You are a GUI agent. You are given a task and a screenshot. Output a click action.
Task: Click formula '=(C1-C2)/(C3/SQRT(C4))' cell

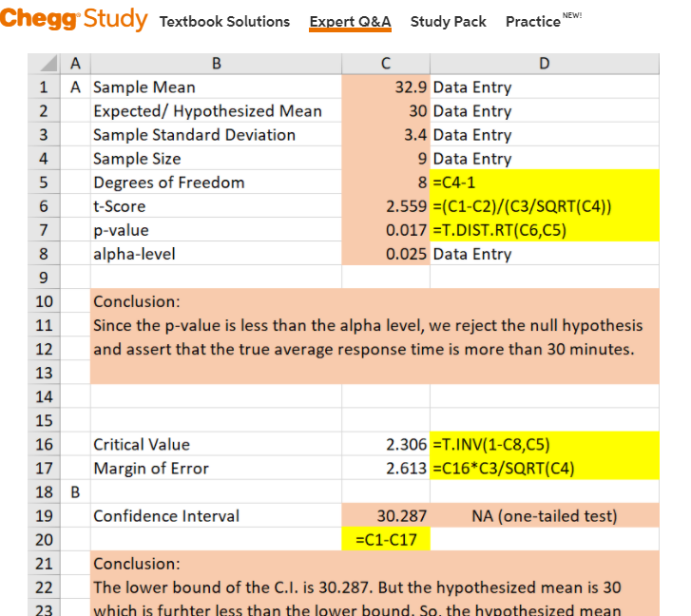(x=545, y=205)
